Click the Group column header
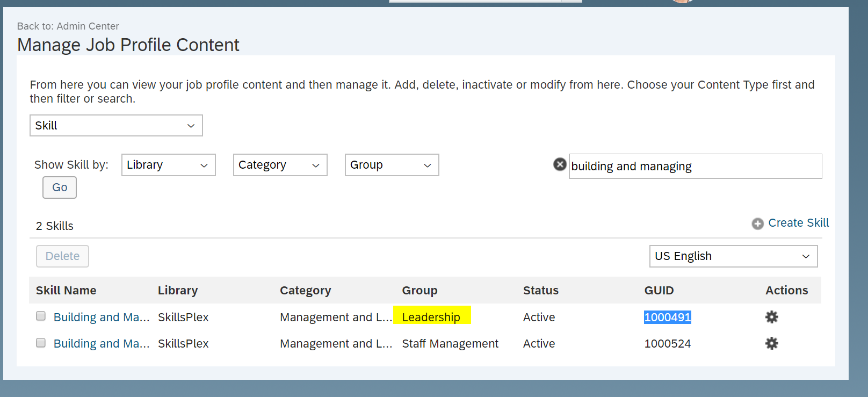This screenshot has width=868, height=397. coord(419,291)
